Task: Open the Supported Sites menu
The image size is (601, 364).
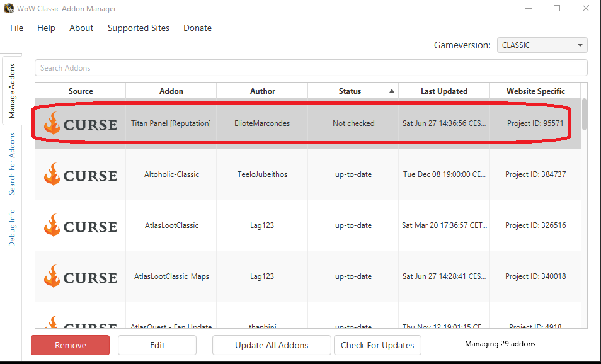Action: [139, 28]
